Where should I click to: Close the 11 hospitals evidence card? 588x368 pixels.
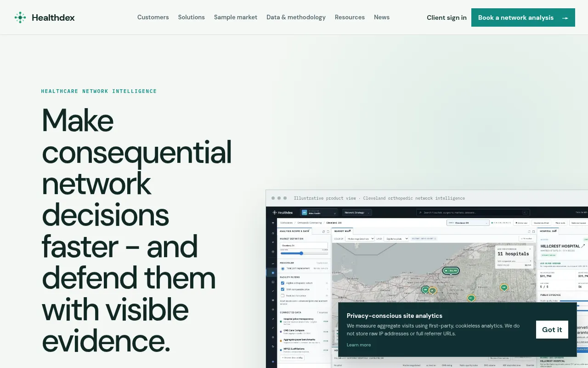tap(529, 248)
